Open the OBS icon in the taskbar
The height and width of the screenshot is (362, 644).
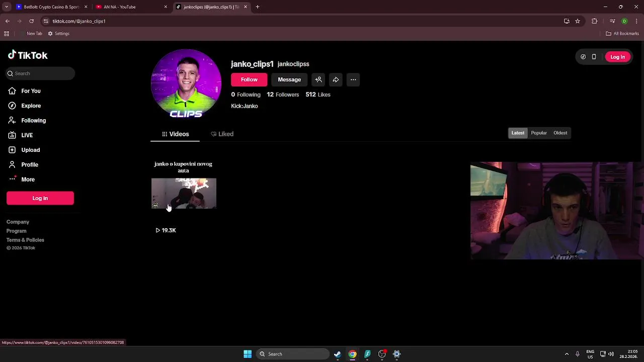[382, 354]
